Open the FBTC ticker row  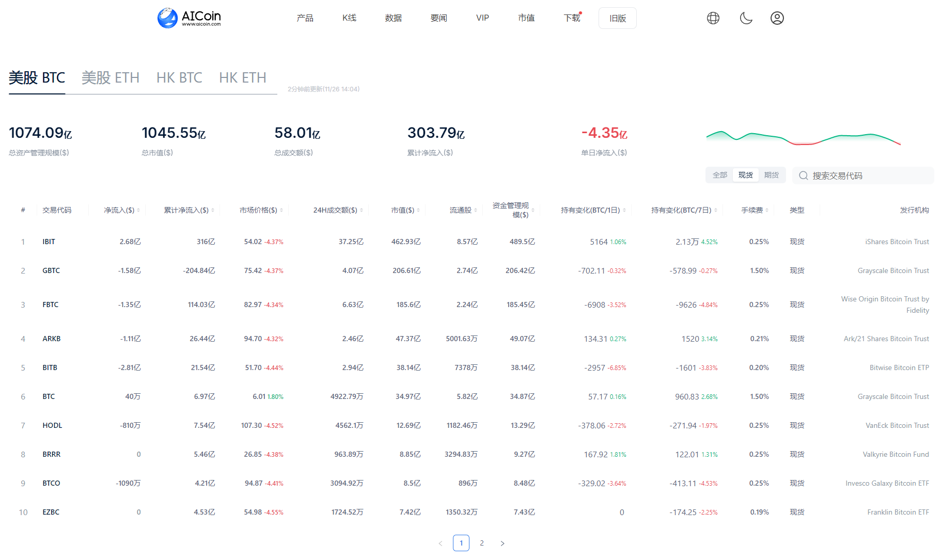point(471,305)
